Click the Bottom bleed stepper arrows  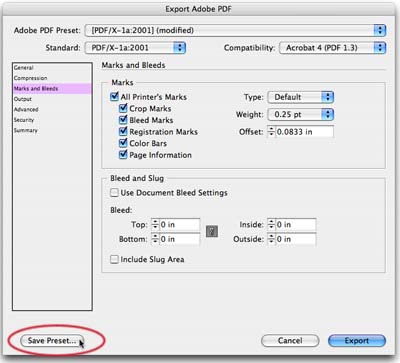click(x=155, y=239)
